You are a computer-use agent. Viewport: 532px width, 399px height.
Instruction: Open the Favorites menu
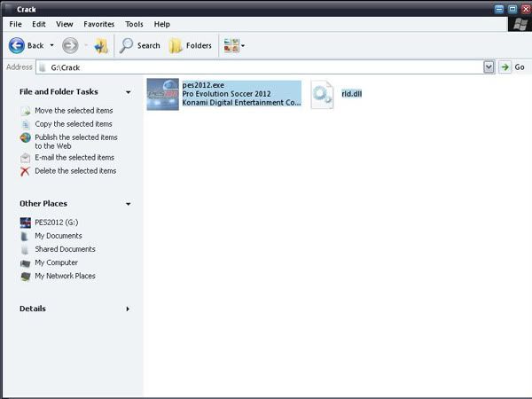[x=98, y=24]
